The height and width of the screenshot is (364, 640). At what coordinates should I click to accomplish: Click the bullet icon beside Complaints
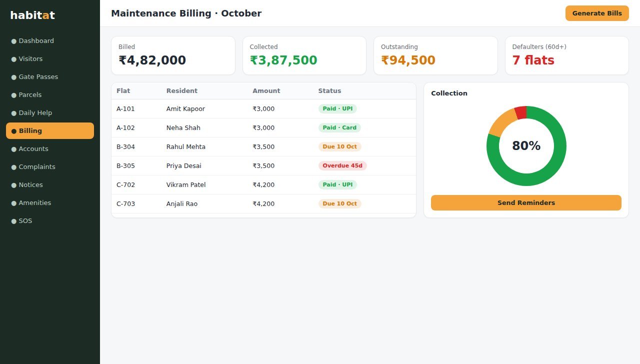point(14,167)
